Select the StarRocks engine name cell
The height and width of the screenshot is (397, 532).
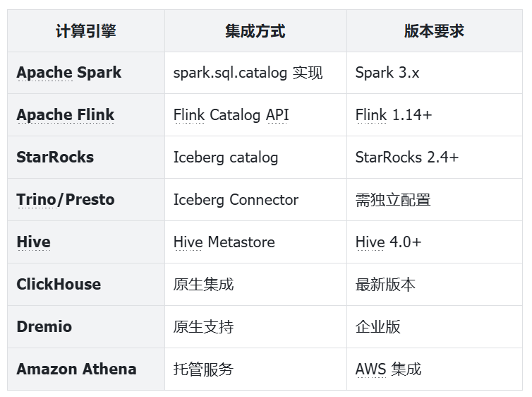55,158
